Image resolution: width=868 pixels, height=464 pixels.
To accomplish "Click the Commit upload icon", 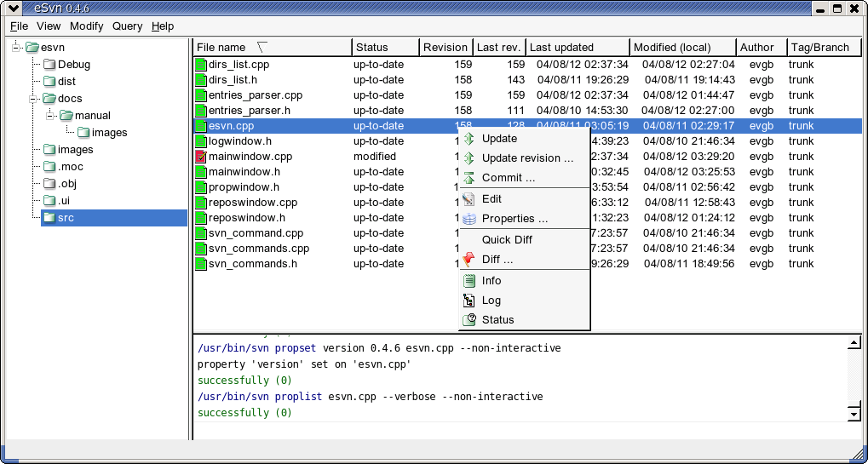I will click(468, 178).
